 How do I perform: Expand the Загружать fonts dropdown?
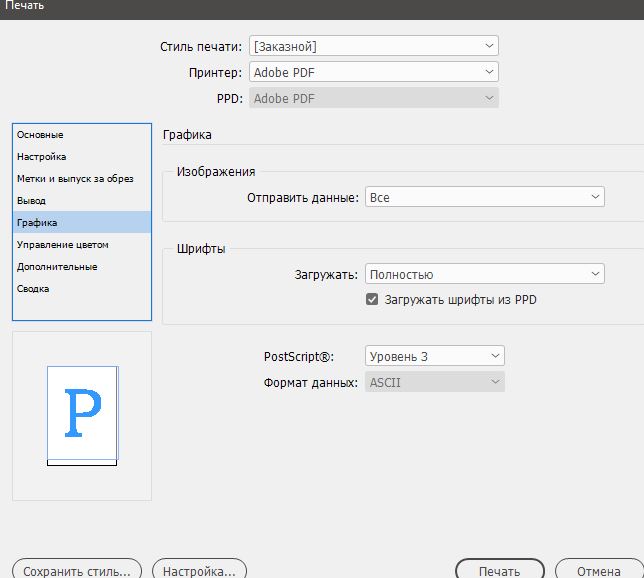485,274
